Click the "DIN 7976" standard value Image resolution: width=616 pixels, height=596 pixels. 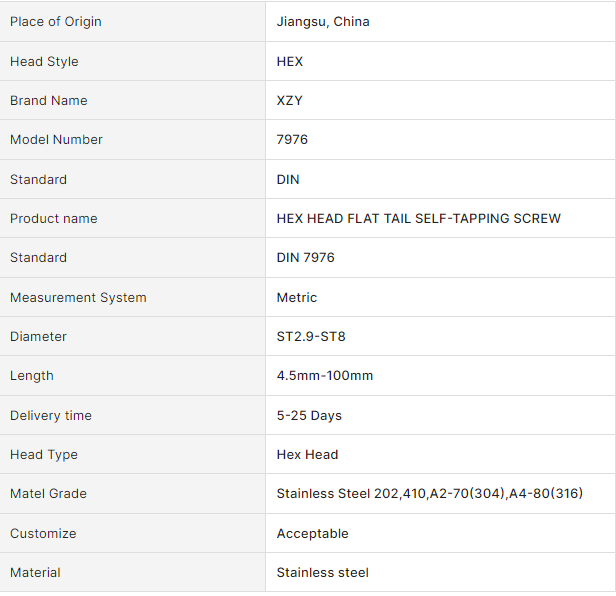click(x=305, y=258)
